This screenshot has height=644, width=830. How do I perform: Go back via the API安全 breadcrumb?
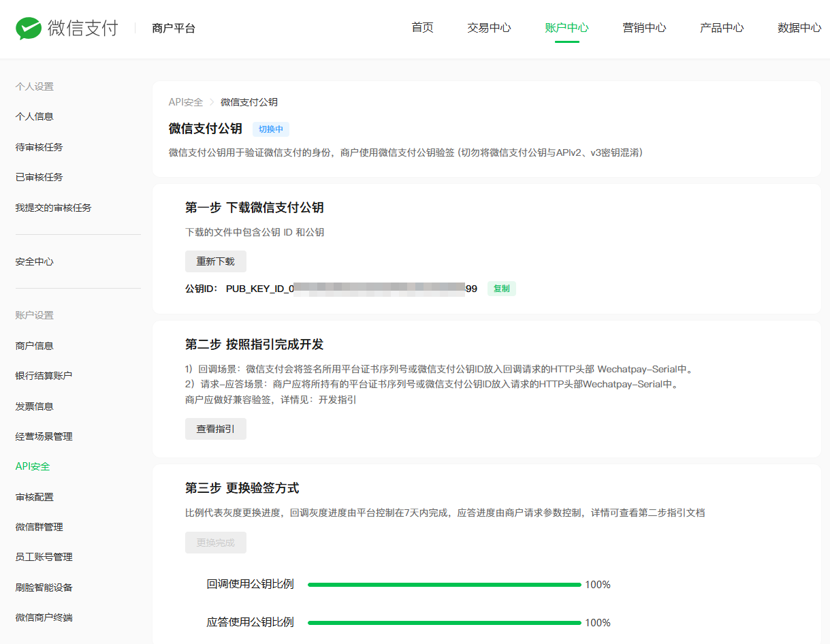[x=186, y=102]
